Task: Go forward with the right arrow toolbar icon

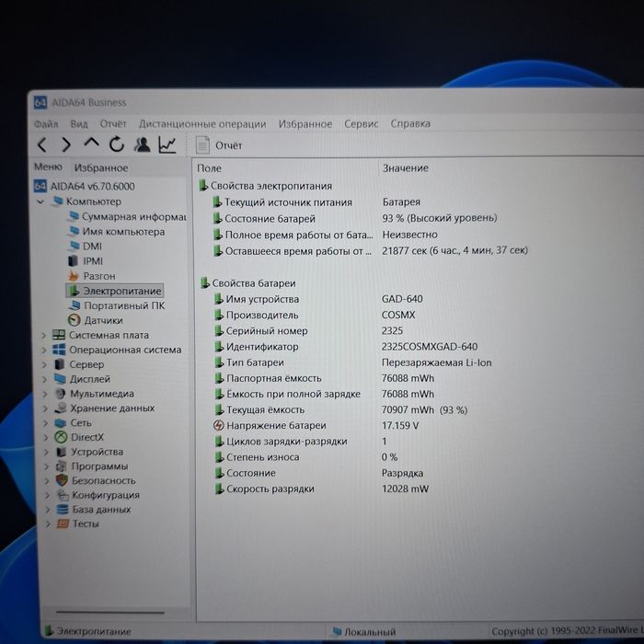Action: tap(66, 144)
